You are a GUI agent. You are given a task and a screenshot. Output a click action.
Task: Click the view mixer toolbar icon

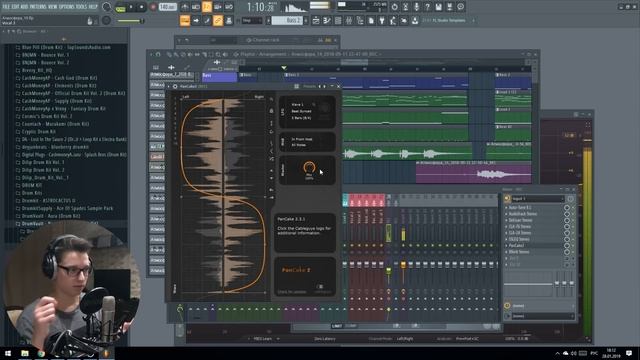point(349,20)
